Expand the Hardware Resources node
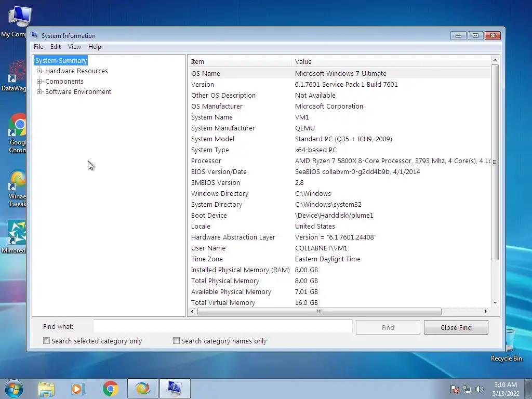This screenshot has height=399, width=532. click(39, 71)
